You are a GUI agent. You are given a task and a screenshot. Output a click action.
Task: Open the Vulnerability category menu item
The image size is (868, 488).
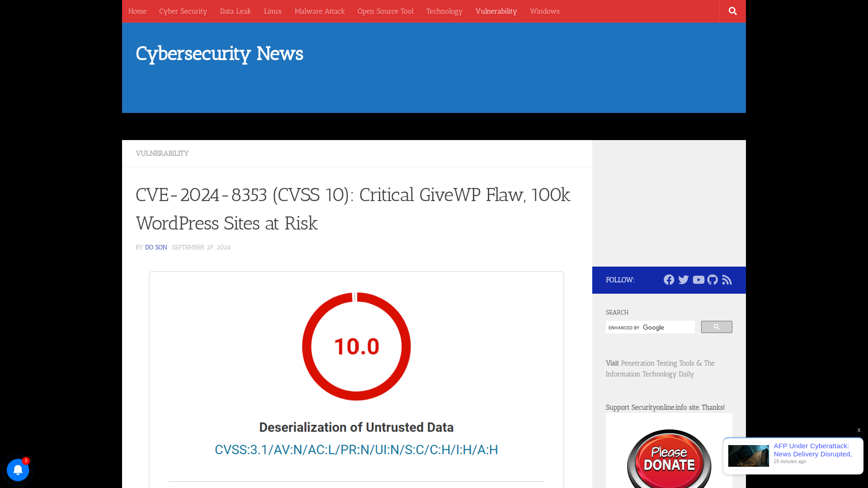pos(496,11)
